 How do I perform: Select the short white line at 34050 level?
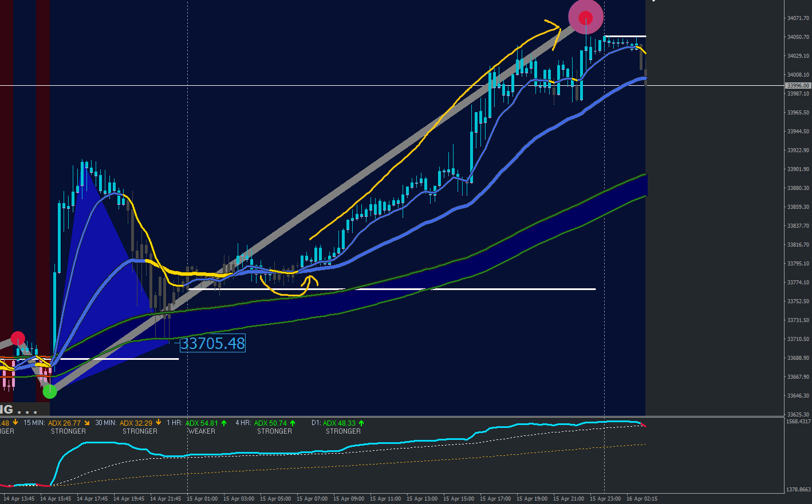625,37
